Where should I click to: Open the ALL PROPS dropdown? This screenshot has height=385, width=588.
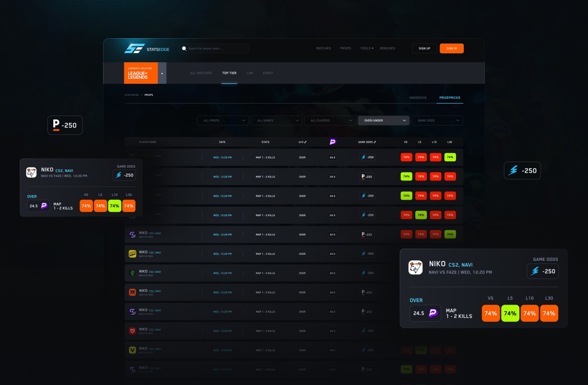(223, 120)
